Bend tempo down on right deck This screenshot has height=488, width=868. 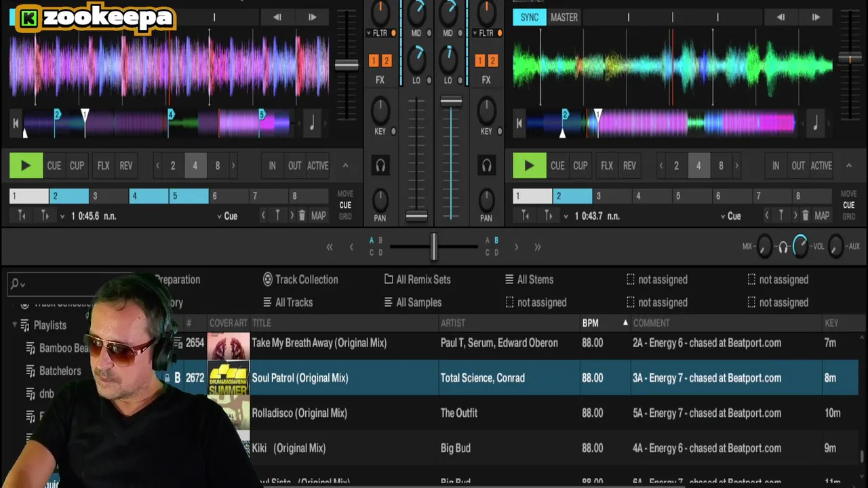click(781, 18)
